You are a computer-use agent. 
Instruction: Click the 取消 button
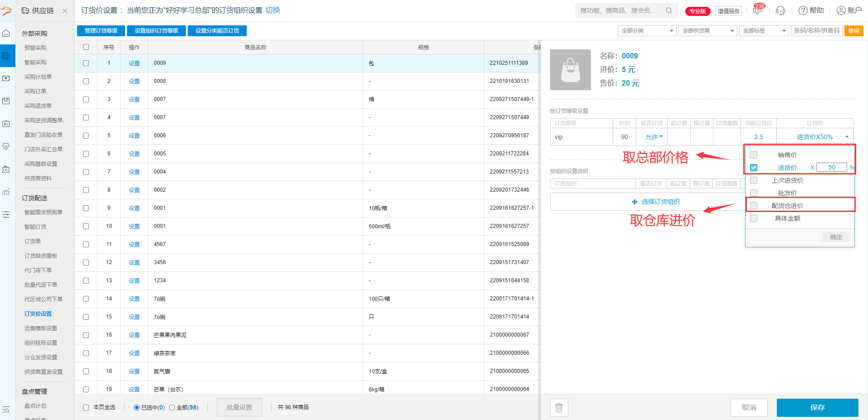[x=749, y=408]
